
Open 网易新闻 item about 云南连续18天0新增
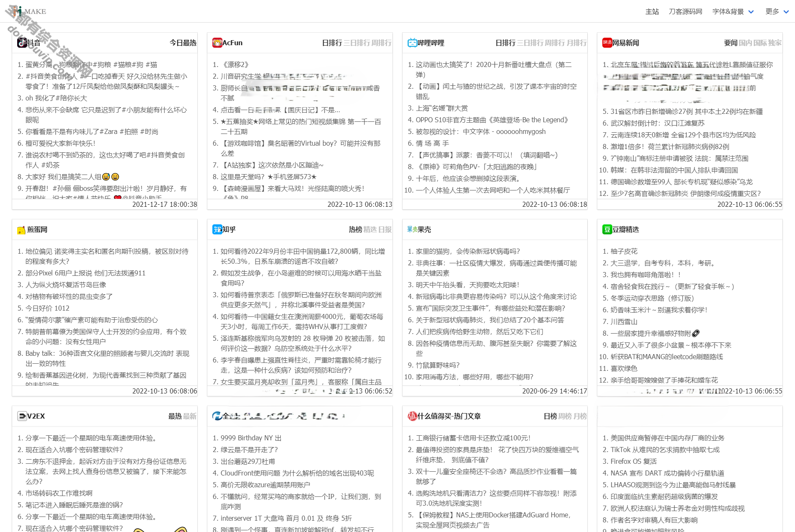click(x=683, y=135)
